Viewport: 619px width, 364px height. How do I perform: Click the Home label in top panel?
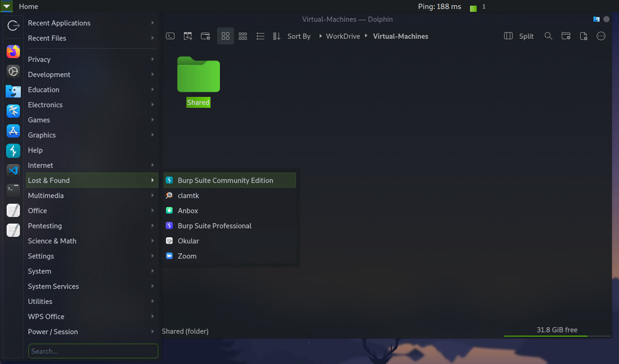(x=28, y=7)
